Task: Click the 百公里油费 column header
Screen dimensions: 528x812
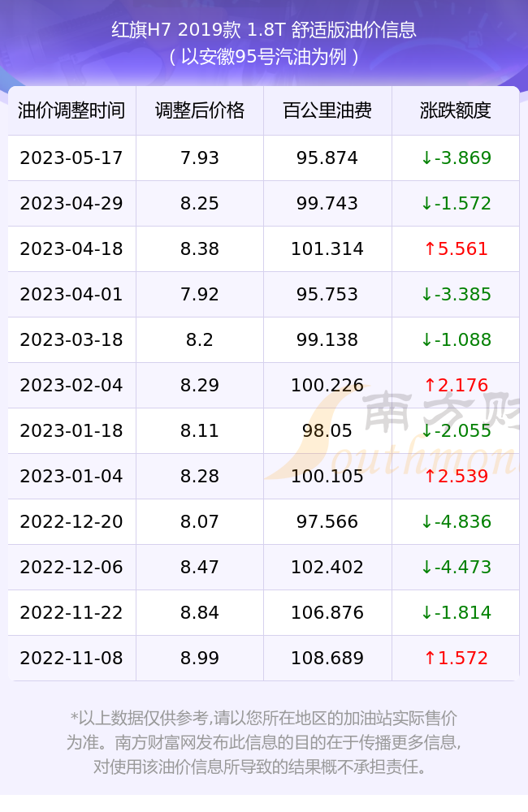Action: tap(327, 110)
